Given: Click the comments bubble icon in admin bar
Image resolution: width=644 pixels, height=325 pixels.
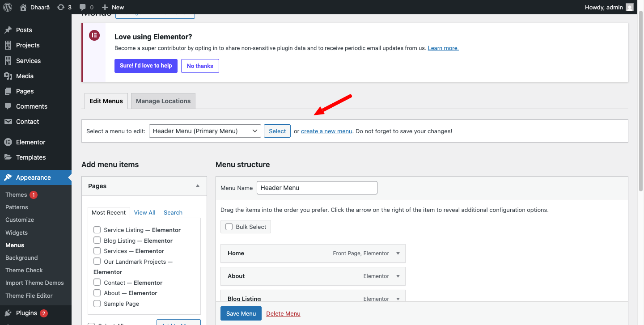Looking at the screenshot, I should point(83,7).
